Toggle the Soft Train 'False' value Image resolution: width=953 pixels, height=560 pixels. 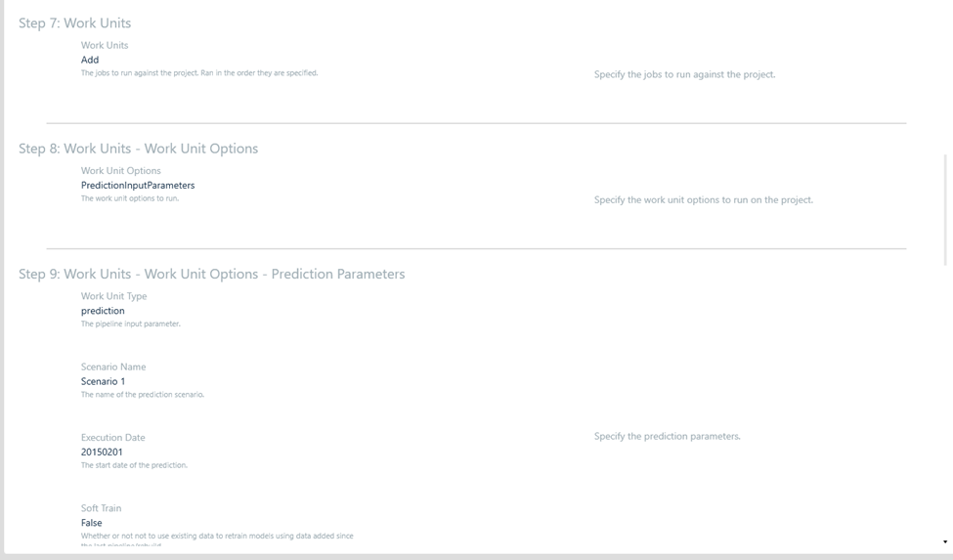click(x=92, y=523)
